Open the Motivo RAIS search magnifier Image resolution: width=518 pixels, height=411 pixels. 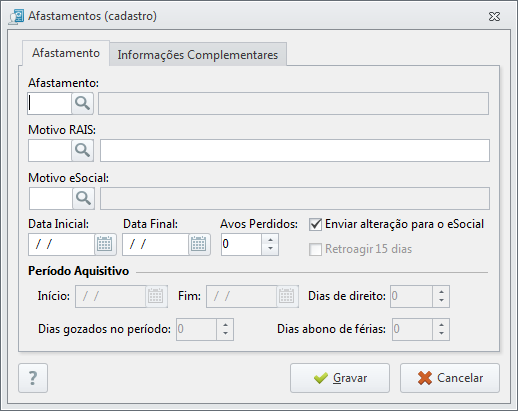83,151
